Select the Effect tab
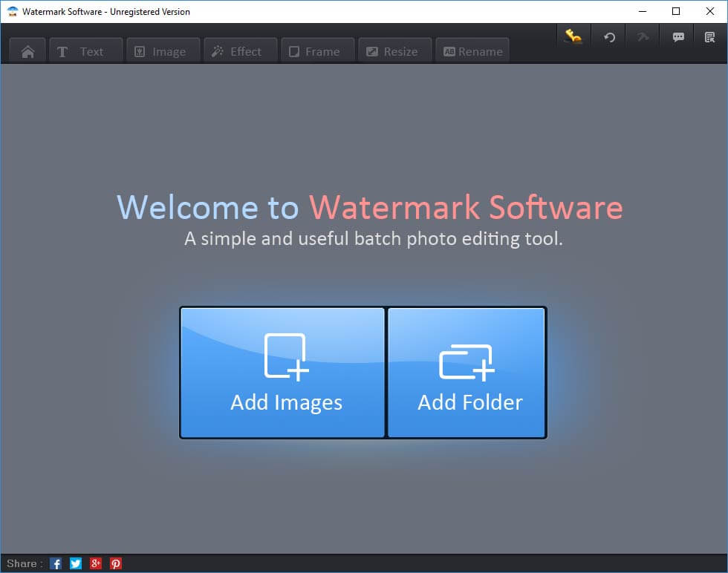This screenshot has width=728, height=573. point(241,51)
